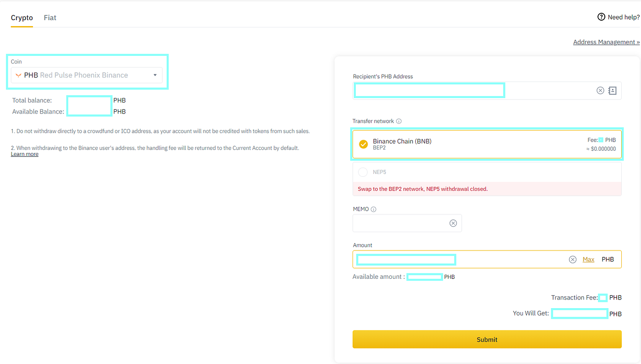Click the handling fee returned note
The width and height of the screenshot is (641, 364).
pyautogui.click(x=155, y=148)
